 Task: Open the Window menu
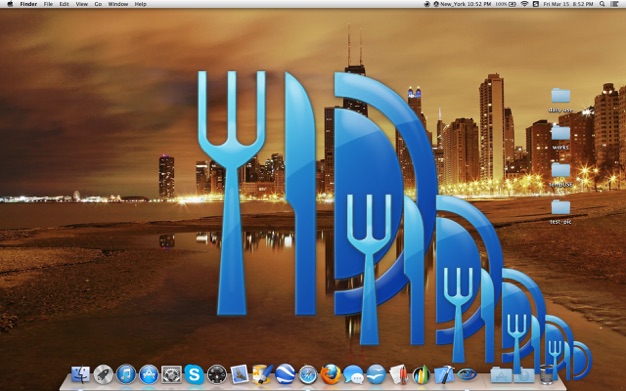pos(118,4)
